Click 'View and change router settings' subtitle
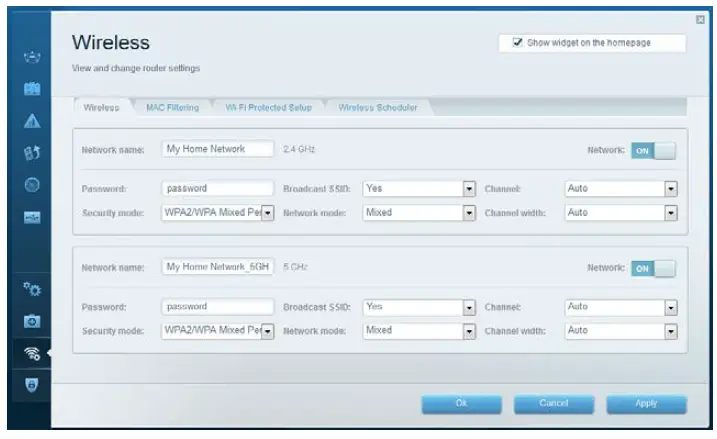This screenshot has height=439, width=717. 136,68
